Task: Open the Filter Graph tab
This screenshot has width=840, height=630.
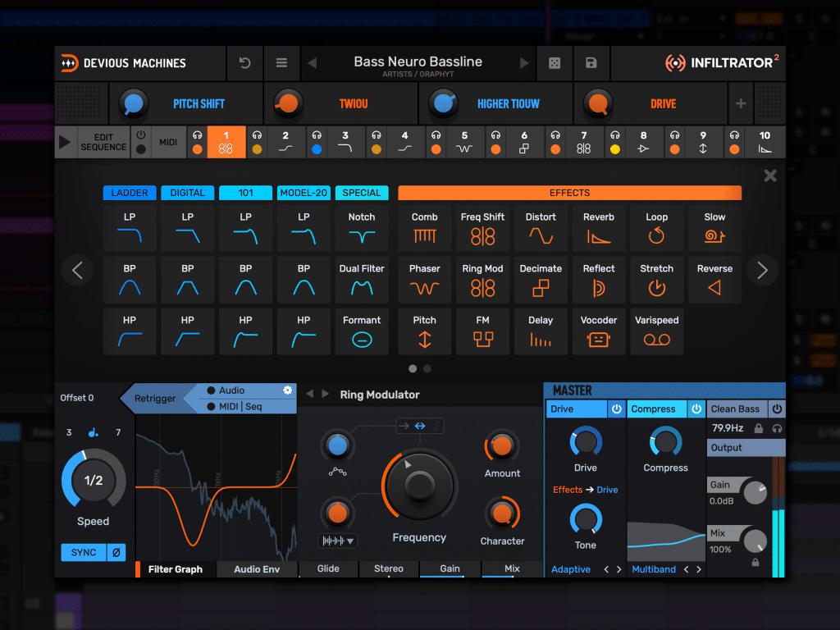Action: point(176,569)
